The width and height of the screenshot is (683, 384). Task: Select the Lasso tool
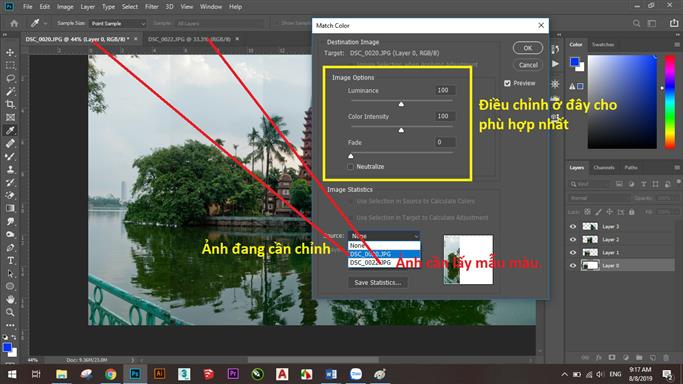[10, 78]
